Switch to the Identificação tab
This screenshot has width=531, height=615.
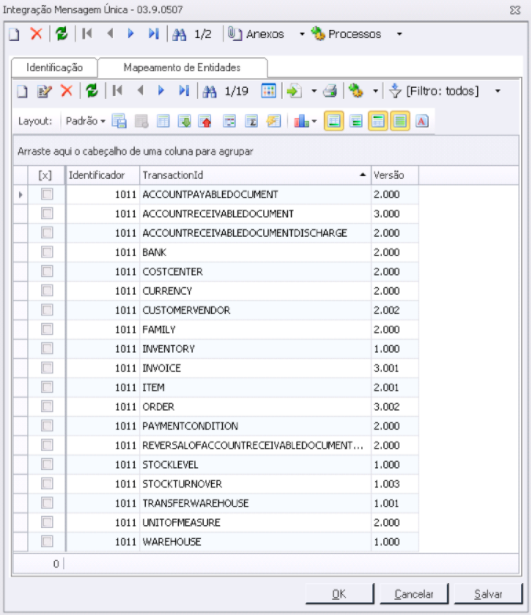click(x=55, y=68)
